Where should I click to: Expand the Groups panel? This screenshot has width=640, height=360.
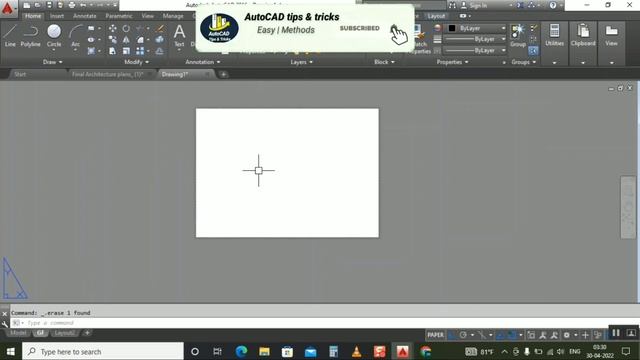point(524,62)
